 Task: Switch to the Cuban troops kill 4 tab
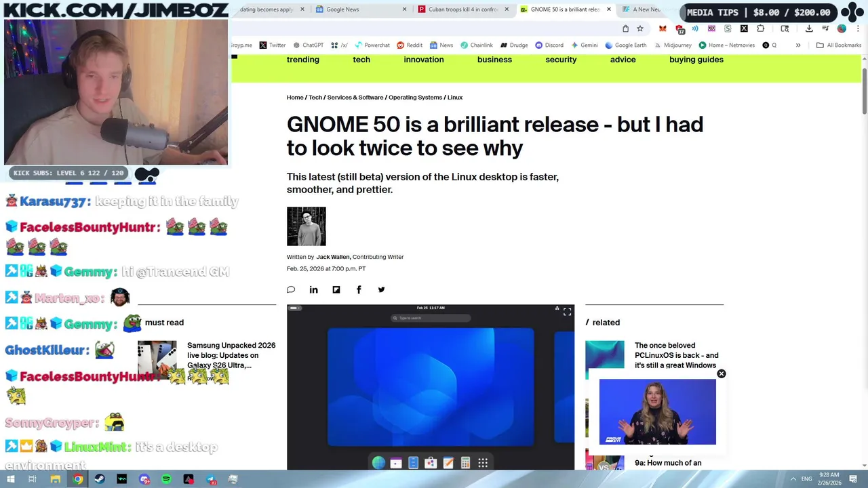[464, 9]
